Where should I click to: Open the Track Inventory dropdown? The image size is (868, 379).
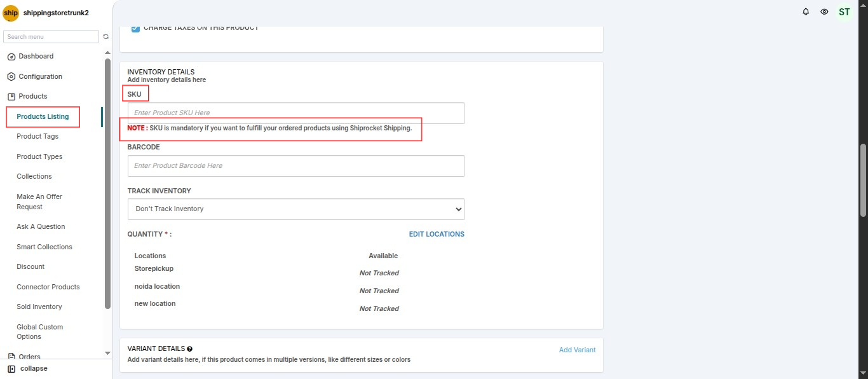[296, 209]
